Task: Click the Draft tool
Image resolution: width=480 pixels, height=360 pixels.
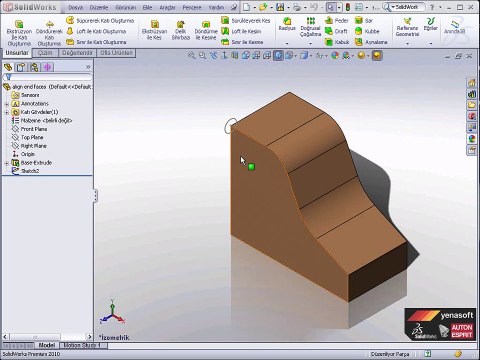Action: [x=336, y=31]
